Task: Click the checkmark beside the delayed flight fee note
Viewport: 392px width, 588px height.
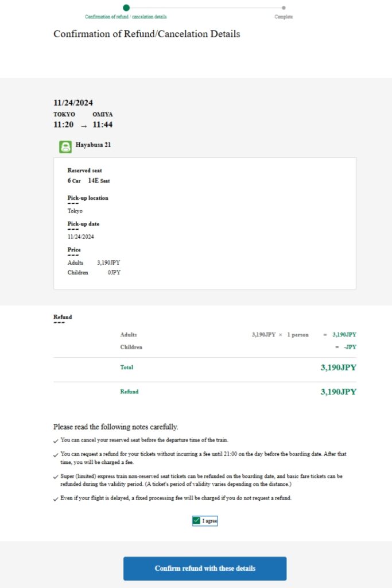Action: (x=56, y=498)
